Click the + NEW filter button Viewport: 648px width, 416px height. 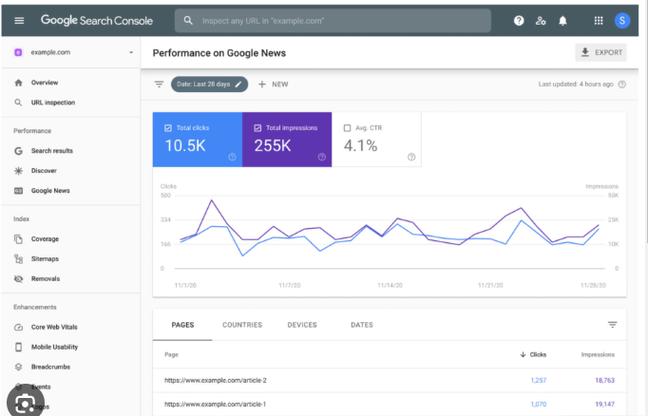tap(273, 84)
